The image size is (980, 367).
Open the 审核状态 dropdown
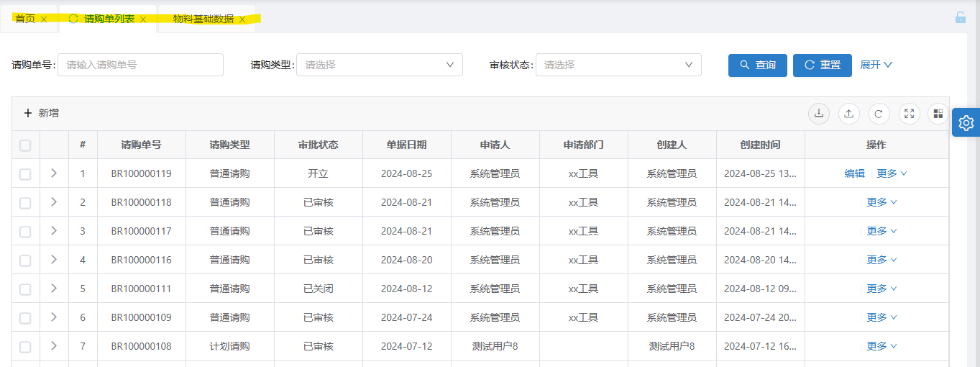tap(618, 65)
